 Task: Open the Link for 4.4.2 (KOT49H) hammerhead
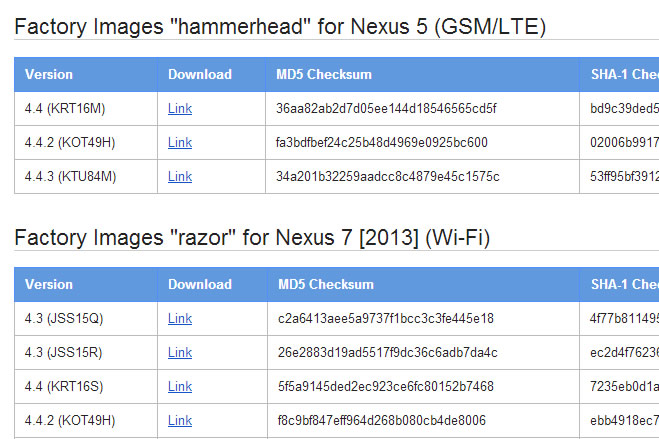coord(180,142)
